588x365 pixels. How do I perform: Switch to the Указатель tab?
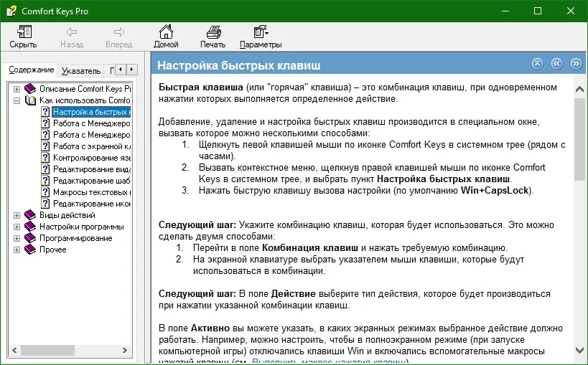pyautogui.click(x=81, y=71)
